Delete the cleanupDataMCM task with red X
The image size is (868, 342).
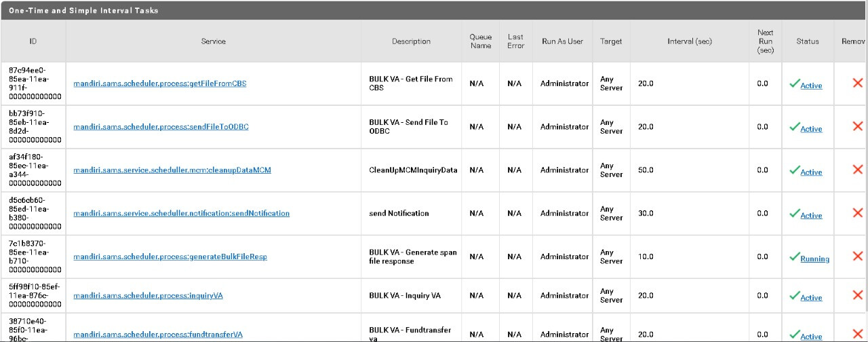pyautogui.click(x=857, y=170)
